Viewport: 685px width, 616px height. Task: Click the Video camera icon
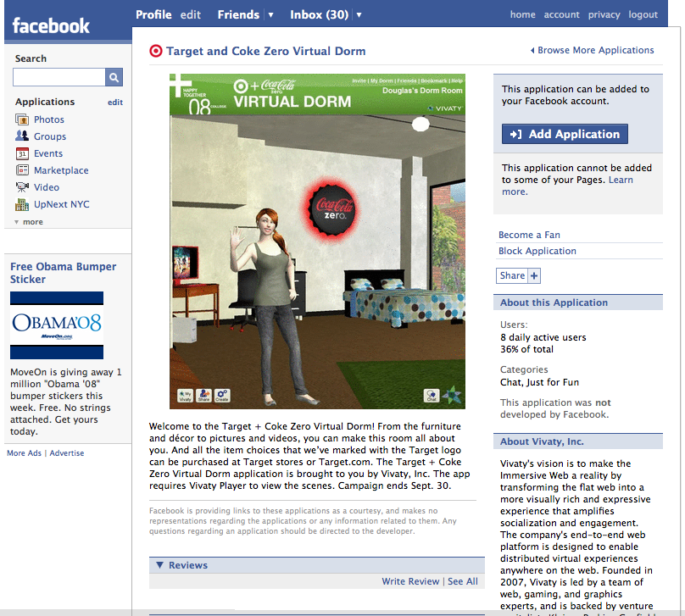(22, 187)
